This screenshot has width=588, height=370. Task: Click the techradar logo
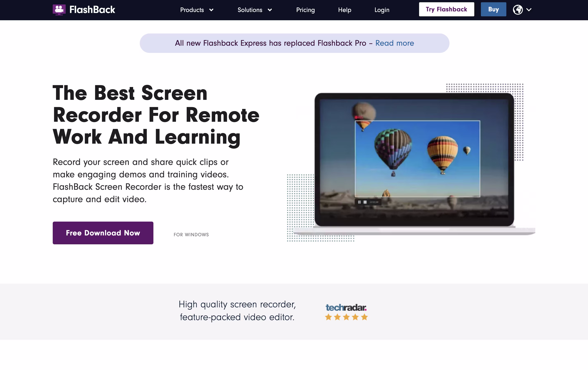[x=346, y=308]
